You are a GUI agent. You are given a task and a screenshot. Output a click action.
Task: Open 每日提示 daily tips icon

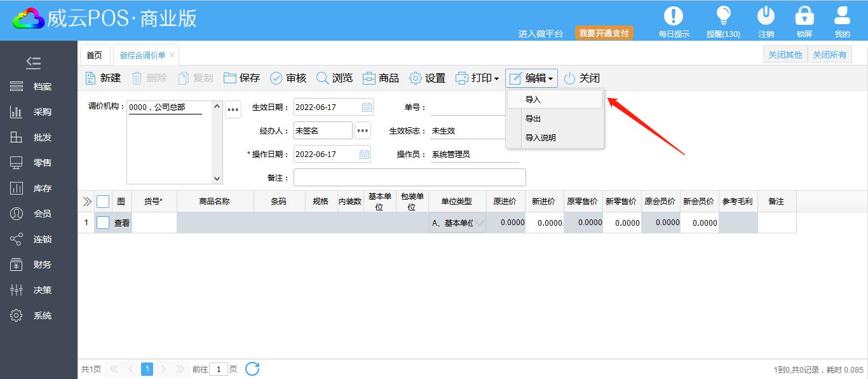674,16
